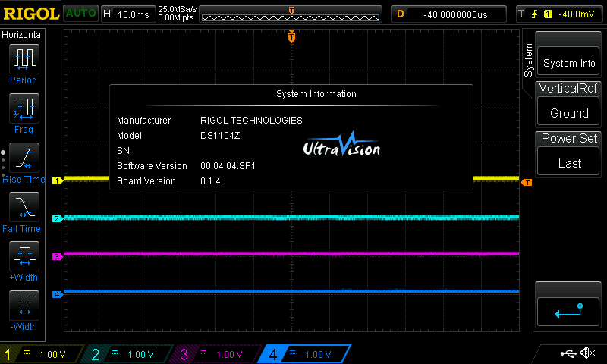Click the Horizontal measurement menu title
Viewport: 607px width, 364px height.
23,34
